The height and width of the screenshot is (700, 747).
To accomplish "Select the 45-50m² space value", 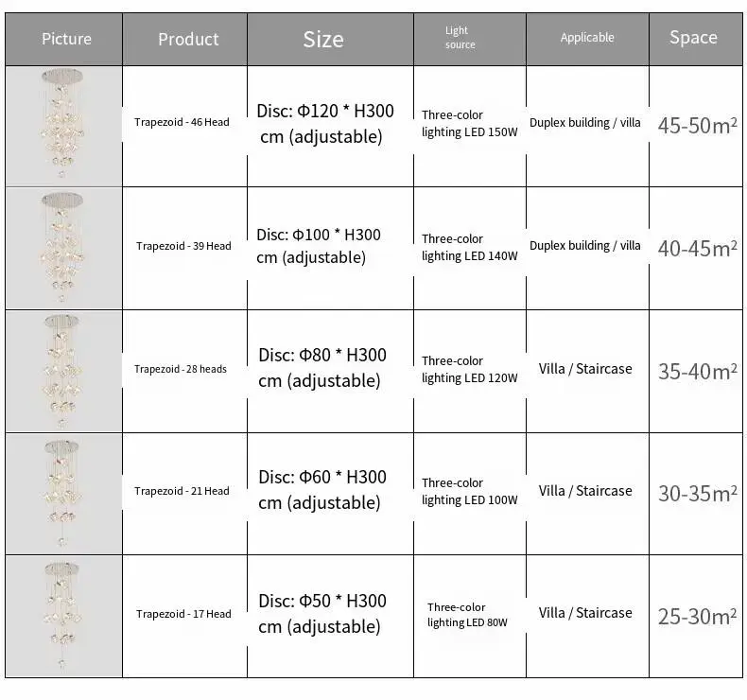I will (698, 126).
